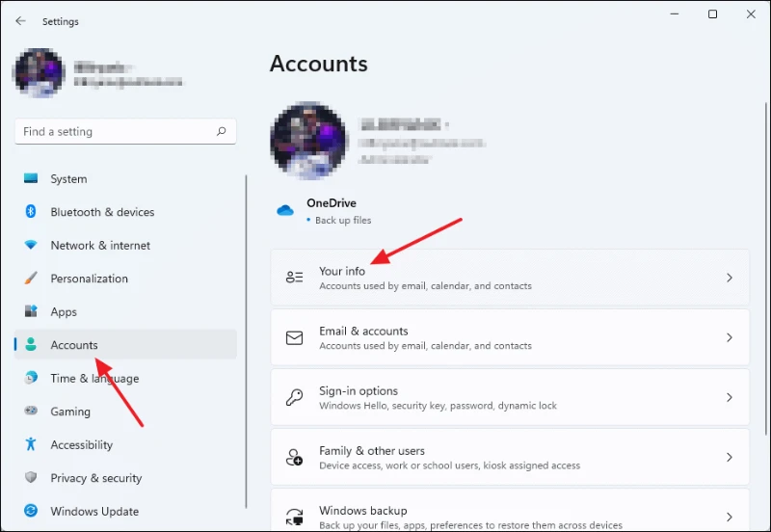Open Network & internet section
This screenshot has width=771, height=532.
coord(125,245)
